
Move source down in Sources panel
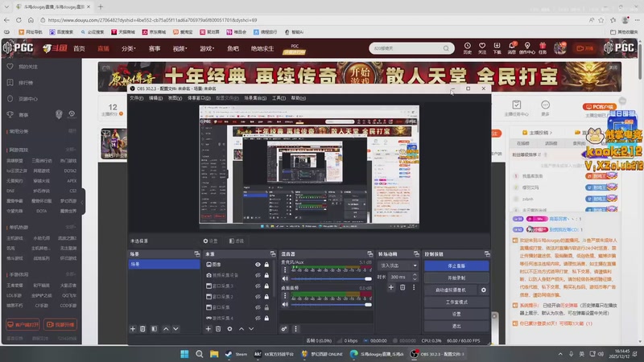pyautogui.click(x=251, y=329)
